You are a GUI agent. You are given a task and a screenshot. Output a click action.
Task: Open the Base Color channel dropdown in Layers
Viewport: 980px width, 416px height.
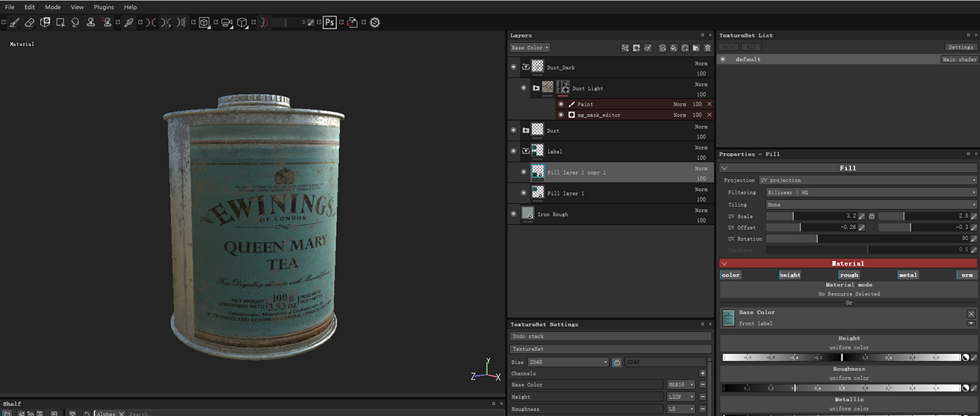(530, 48)
